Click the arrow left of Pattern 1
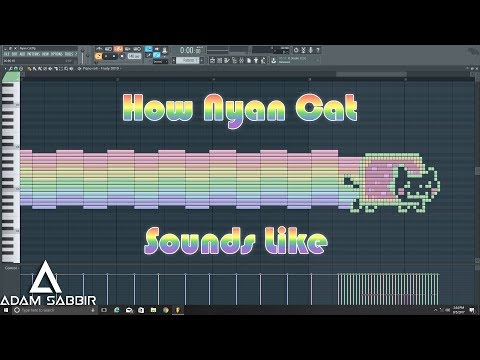Screen dimensions: 480x360 [174, 60]
